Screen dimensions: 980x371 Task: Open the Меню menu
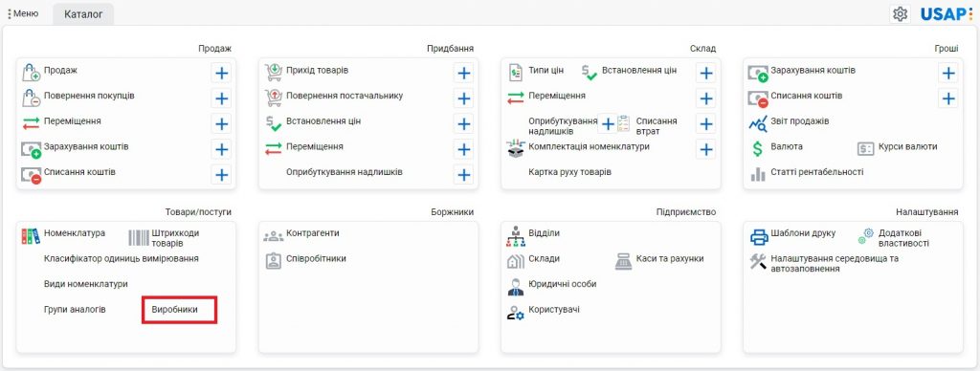(23, 13)
